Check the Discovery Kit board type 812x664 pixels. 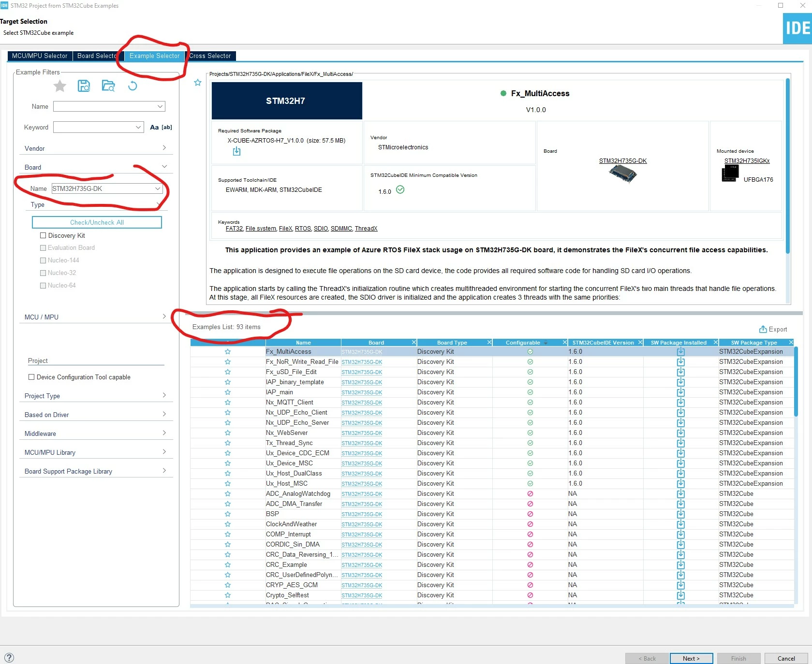tap(43, 236)
